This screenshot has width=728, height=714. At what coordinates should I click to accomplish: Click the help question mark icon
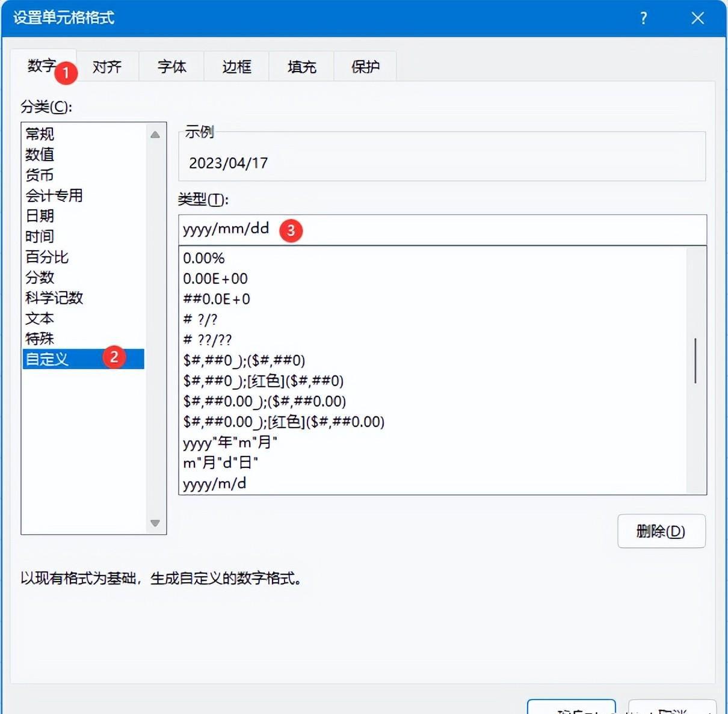[x=644, y=18]
